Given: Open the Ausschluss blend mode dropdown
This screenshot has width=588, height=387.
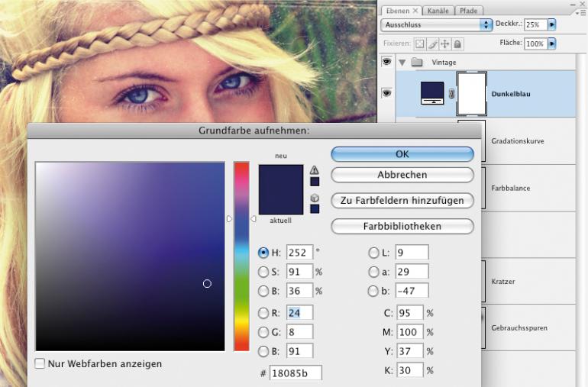Looking at the screenshot, I should coord(436,24).
